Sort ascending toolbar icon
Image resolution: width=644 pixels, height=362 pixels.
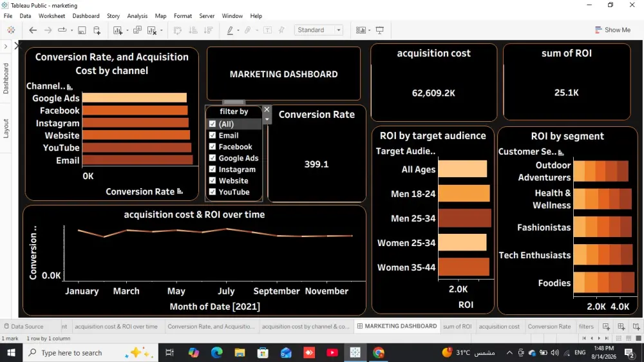(193, 30)
